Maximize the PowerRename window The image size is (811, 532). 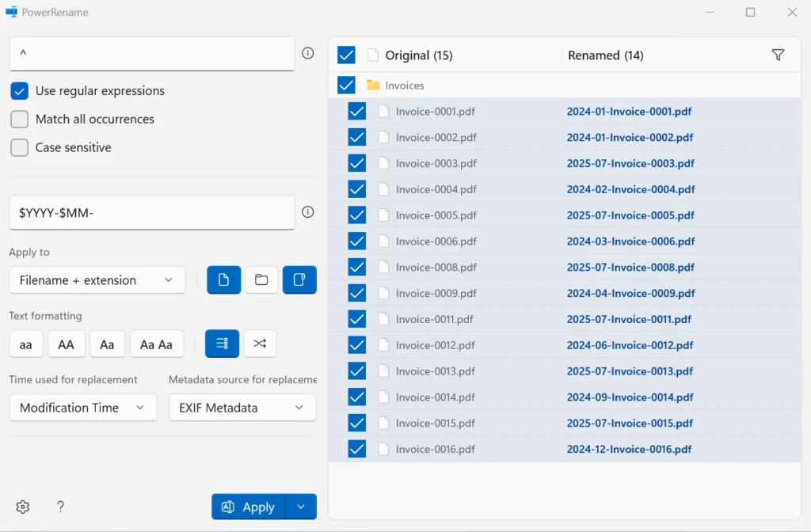751,12
